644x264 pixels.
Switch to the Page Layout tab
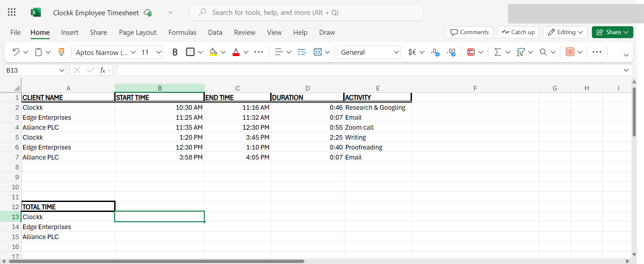138,33
